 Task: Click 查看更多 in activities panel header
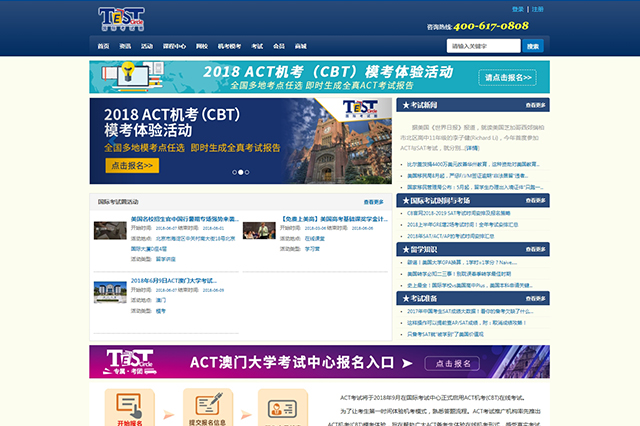coord(374,202)
